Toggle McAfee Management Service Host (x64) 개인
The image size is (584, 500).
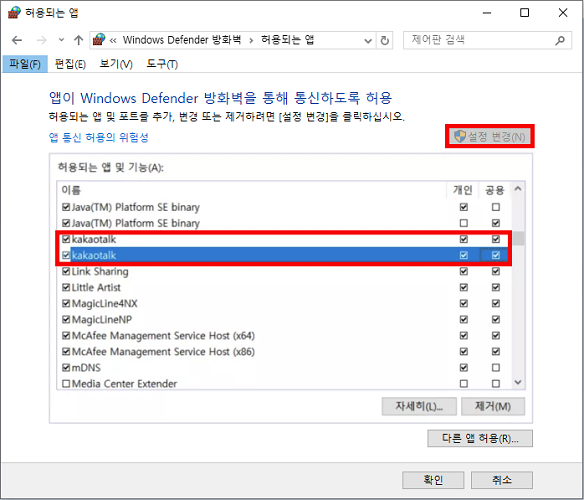point(464,336)
